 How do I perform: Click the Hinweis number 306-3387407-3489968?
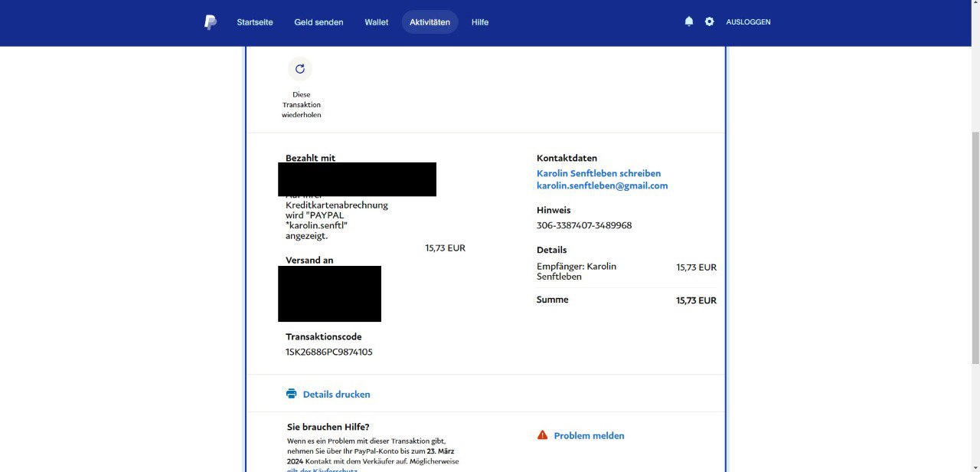click(x=584, y=225)
